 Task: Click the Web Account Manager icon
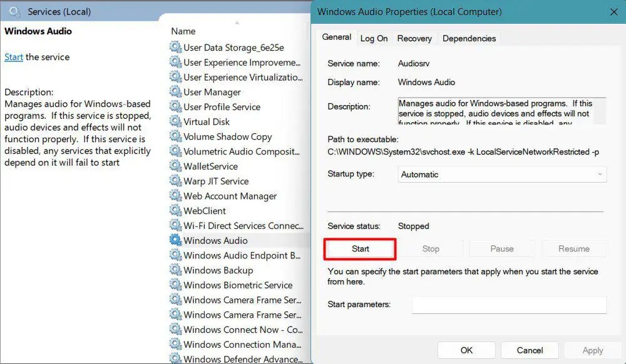coord(173,196)
